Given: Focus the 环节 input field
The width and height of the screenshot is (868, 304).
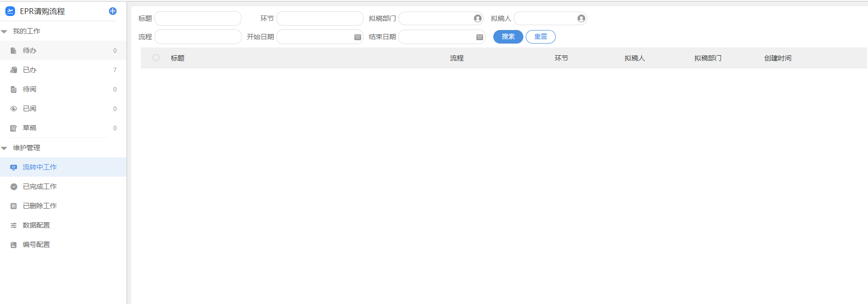Looking at the screenshot, I should pos(320,18).
